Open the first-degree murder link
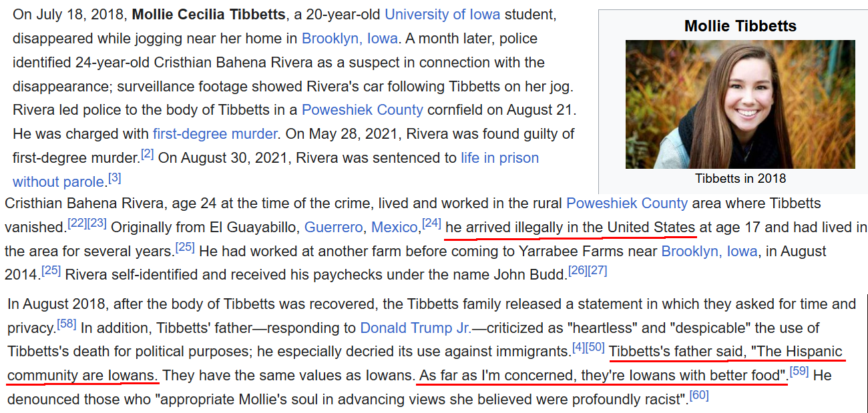The height and width of the screenshot is (413, 868). [215, 134]
